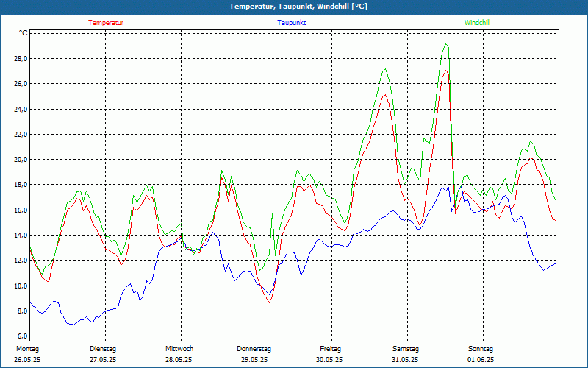Click the date 01.06.25
The image size is (588, 368).
[481, 360]
